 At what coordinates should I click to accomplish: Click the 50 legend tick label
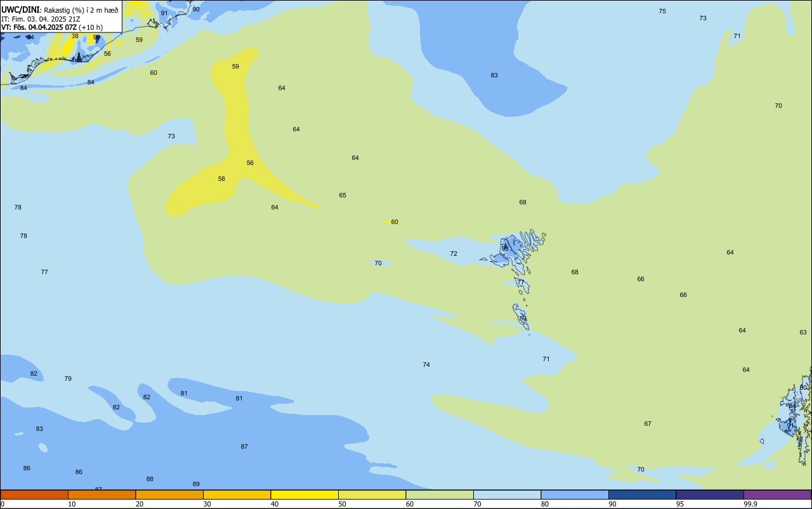click(x=343, y=504)
